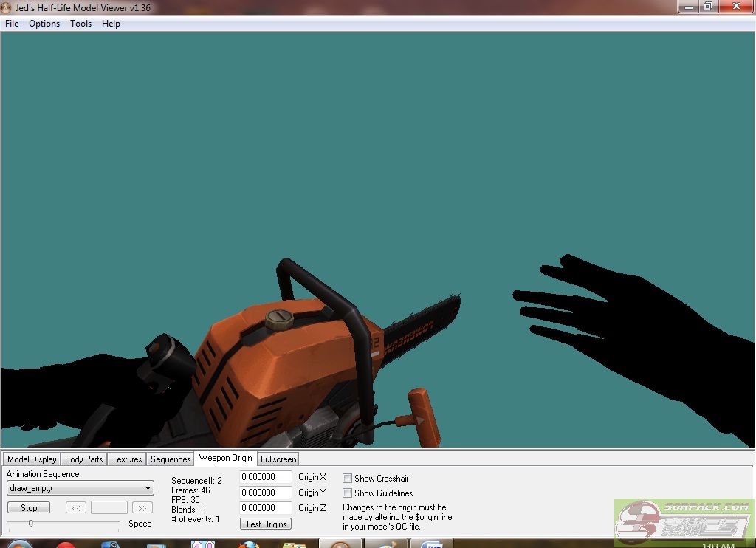Minimize the Model Viewer window
The height and width of the screenshot is (548, 756).
pos(689,7)
